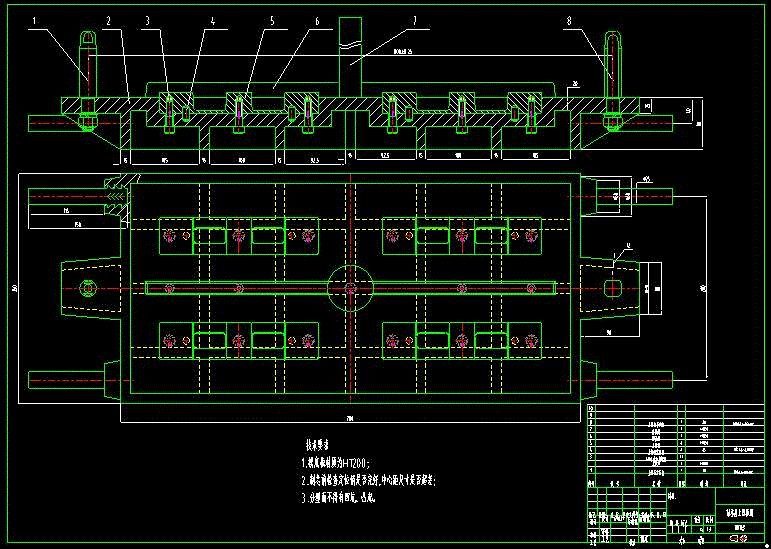The width and height of the screenshot is (771, 549).
Task: Select technical requirement line number 3
Action: click(x=339, y=498)
